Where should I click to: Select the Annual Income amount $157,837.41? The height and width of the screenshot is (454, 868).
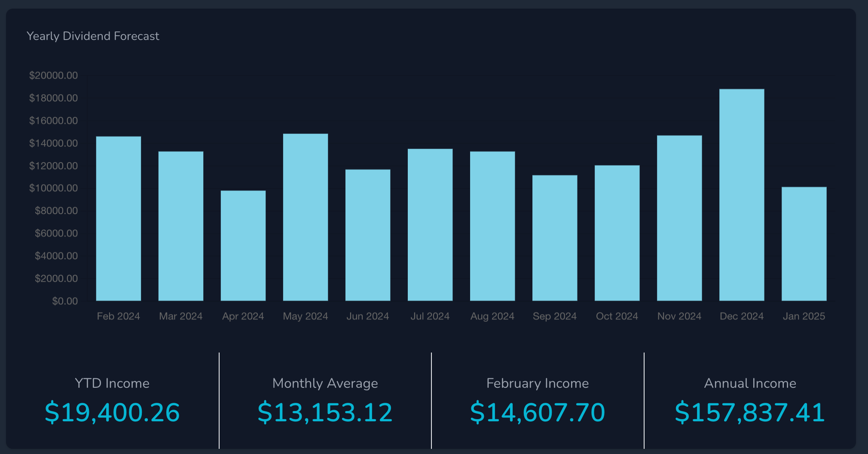[750, 412]
